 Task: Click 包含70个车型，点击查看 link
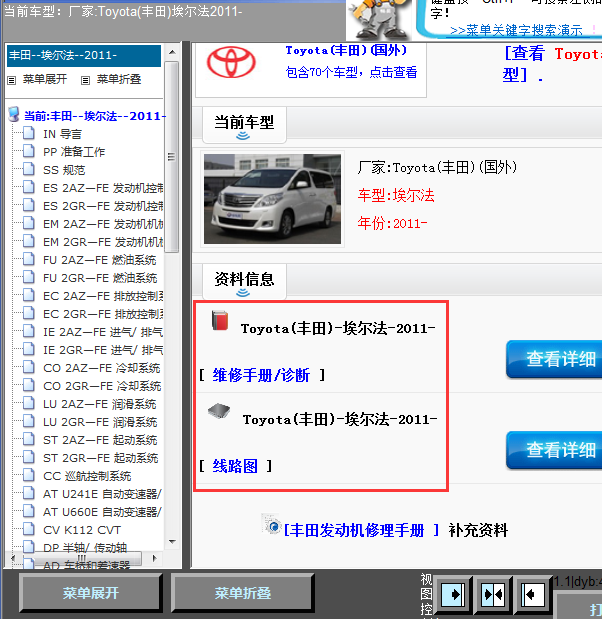click(351, 72)
